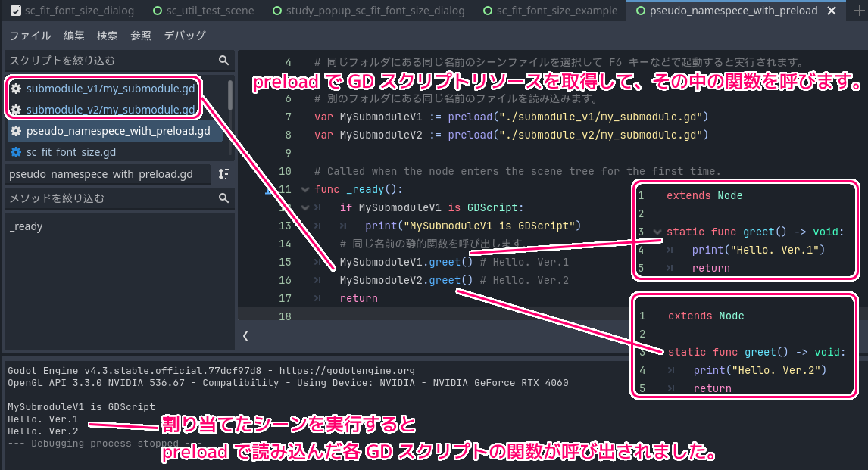Jump to the _ready method in the method list

click(x=27, y=226)
